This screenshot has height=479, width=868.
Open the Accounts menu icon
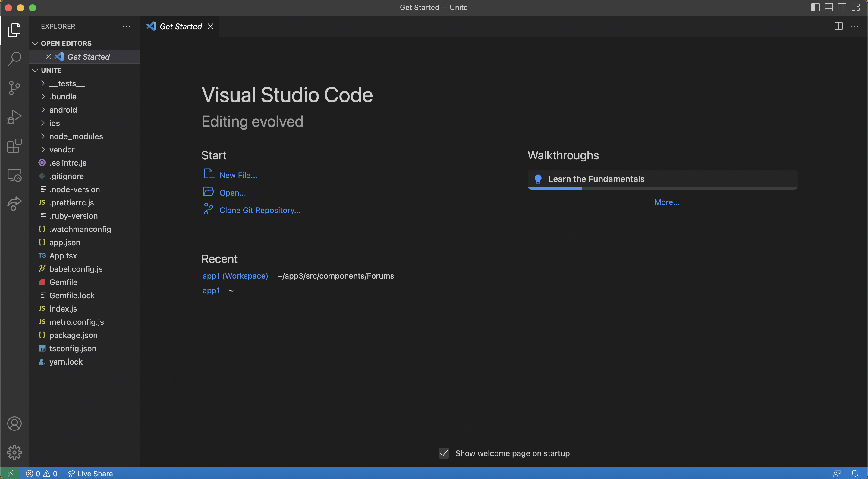14,424
